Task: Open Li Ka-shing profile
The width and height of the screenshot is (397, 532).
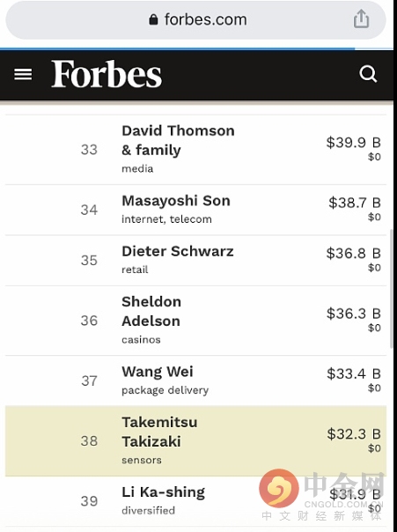Action: pyautogui.click(x=195, y=501)
